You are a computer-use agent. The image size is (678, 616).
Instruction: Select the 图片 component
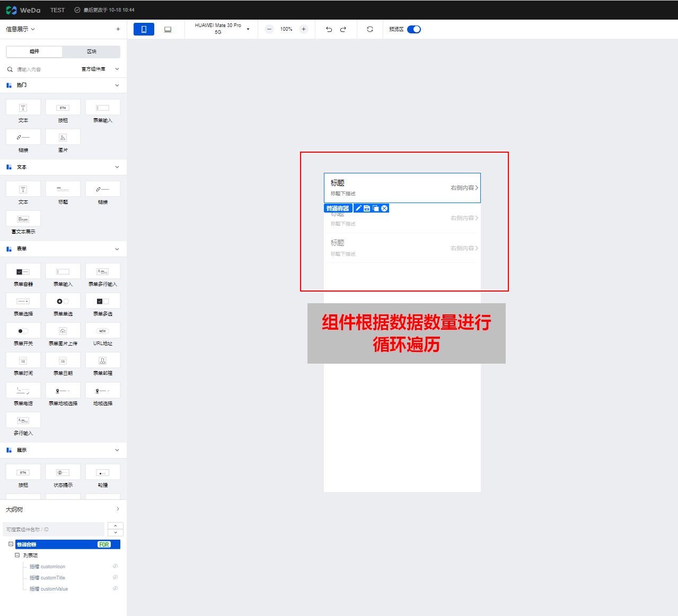[x=63, y=141]
